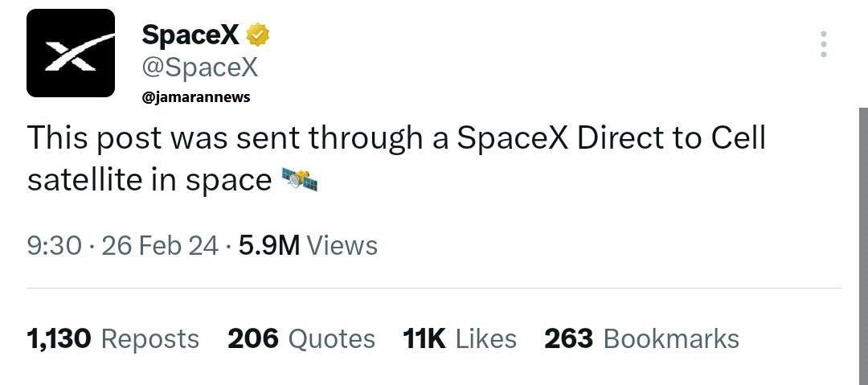The width and height of the screenshot is (868, 385).
Task: Click the satellite emoji in the post
Action: (x=301, y=181)
